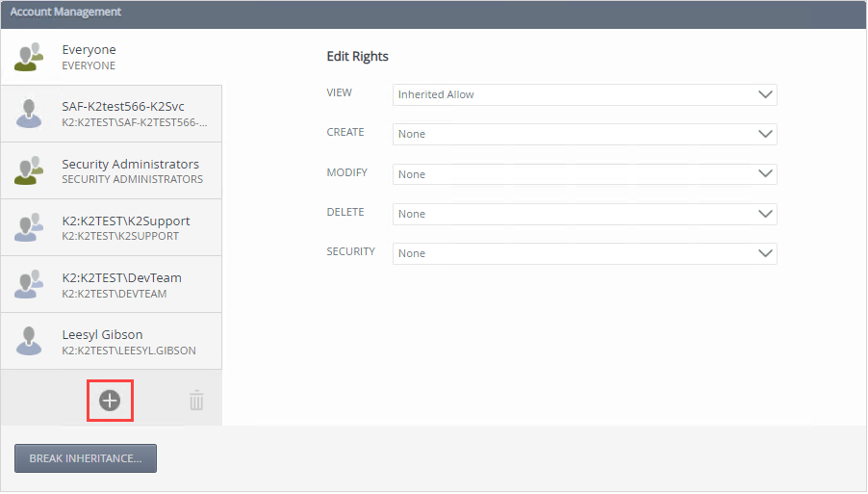The width and height of the screenshot is (868, 494).
Task: Click the delete trash can icon
Action: 196,401
